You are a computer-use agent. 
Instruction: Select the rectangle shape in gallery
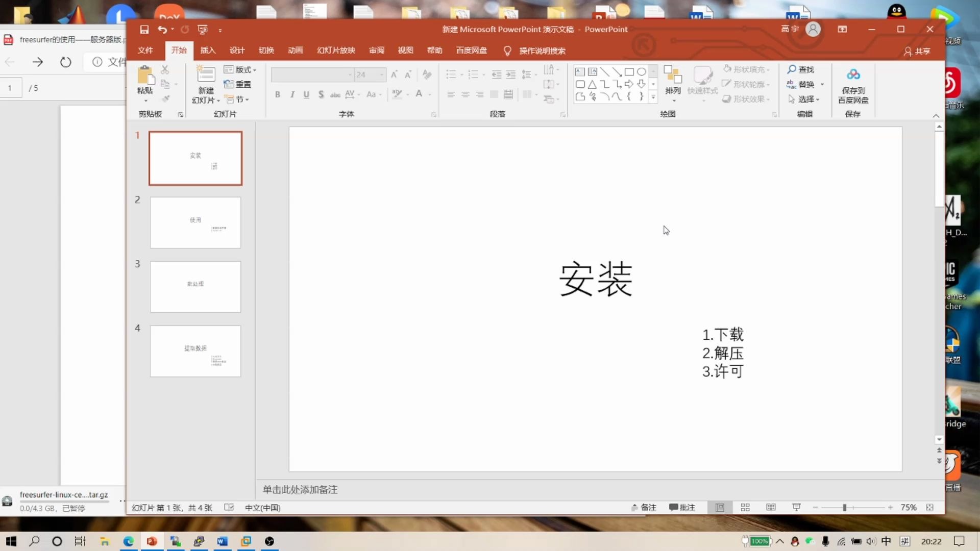[629, 72]
